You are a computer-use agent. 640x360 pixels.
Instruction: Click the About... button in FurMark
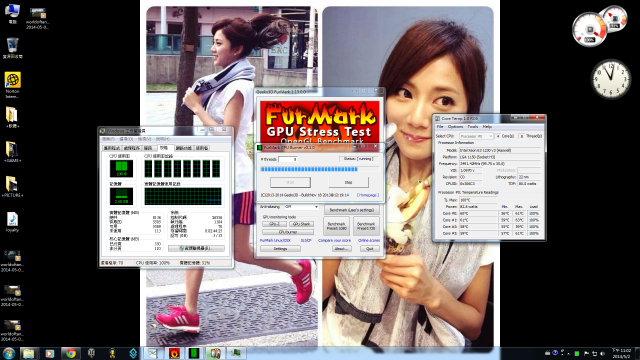pyautogui.click(x=341, y=249)
